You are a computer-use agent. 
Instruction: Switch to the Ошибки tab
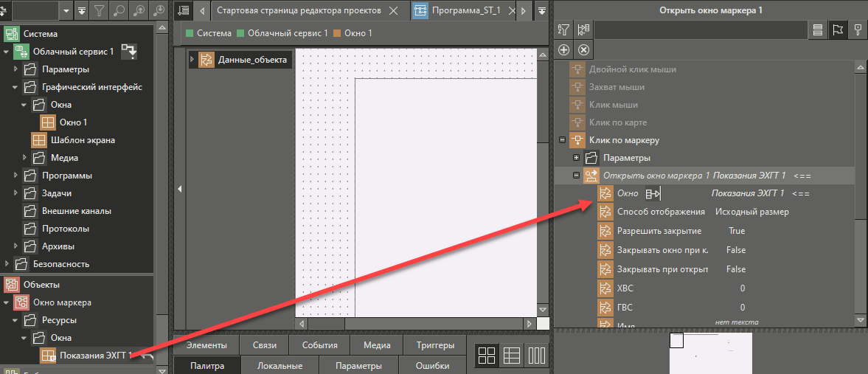432,366
